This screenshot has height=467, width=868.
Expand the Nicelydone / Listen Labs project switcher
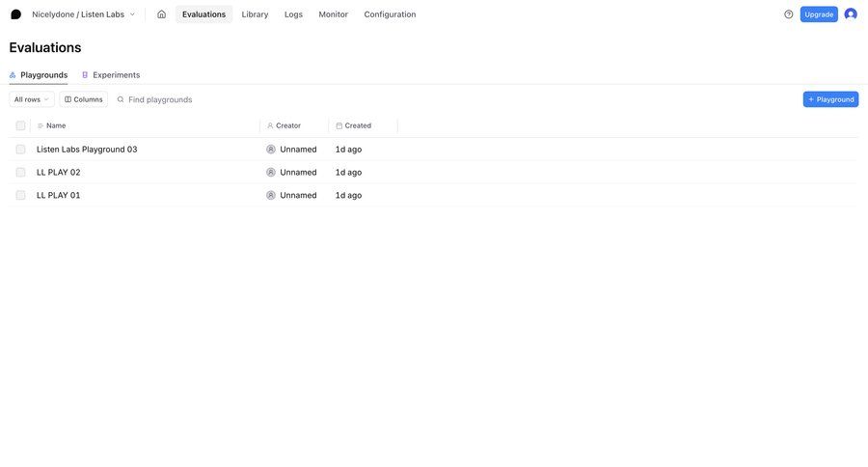pyautogui.click(x=83, y=14)
